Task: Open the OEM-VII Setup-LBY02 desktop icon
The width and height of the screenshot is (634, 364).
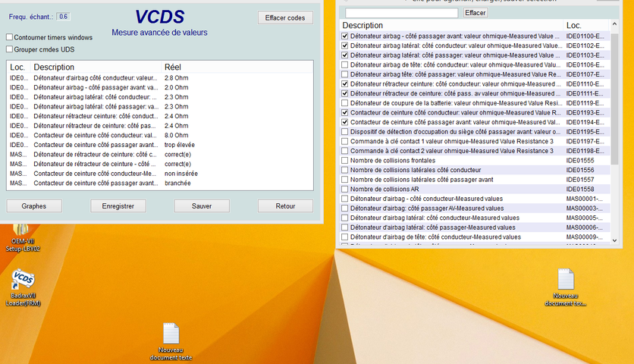Action: click(x=23, y=238)
